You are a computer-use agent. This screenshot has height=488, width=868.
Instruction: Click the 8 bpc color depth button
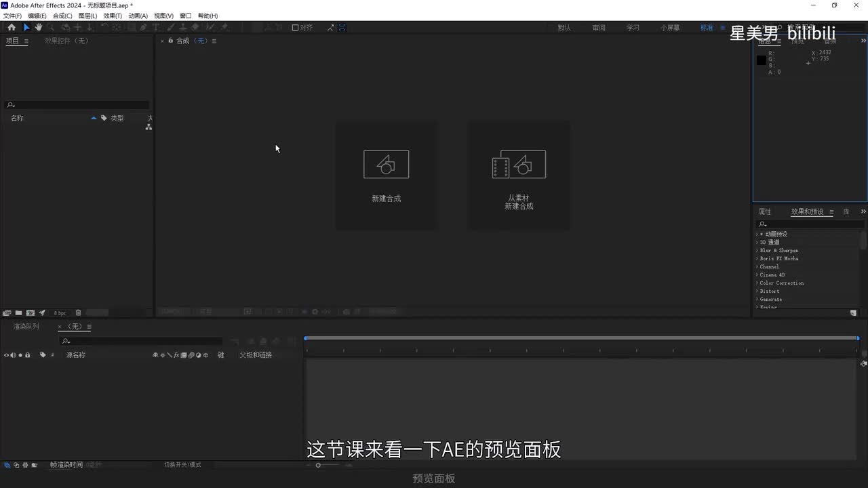tap(60, 313)
